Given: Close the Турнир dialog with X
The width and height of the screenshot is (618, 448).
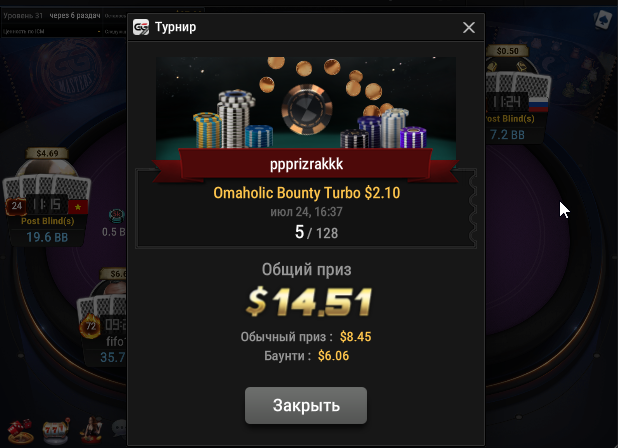Looking at the screenshot, I should point(469,27).
